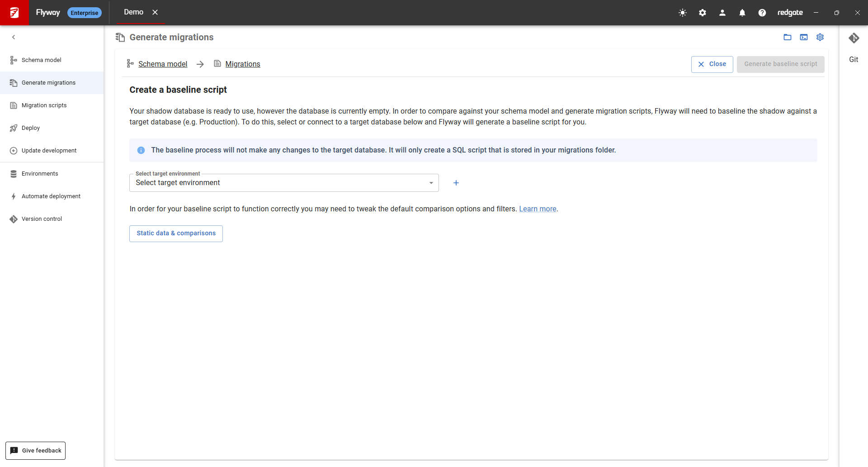Screen dimensions: 868x467
Task: Open Schema model from sidebar
Action: 41,60
